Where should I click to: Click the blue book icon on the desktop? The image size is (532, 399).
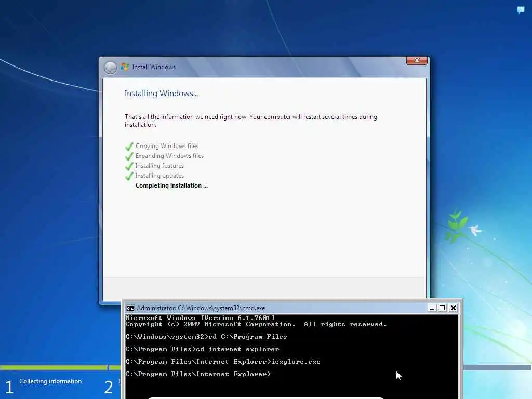[521, 10]
